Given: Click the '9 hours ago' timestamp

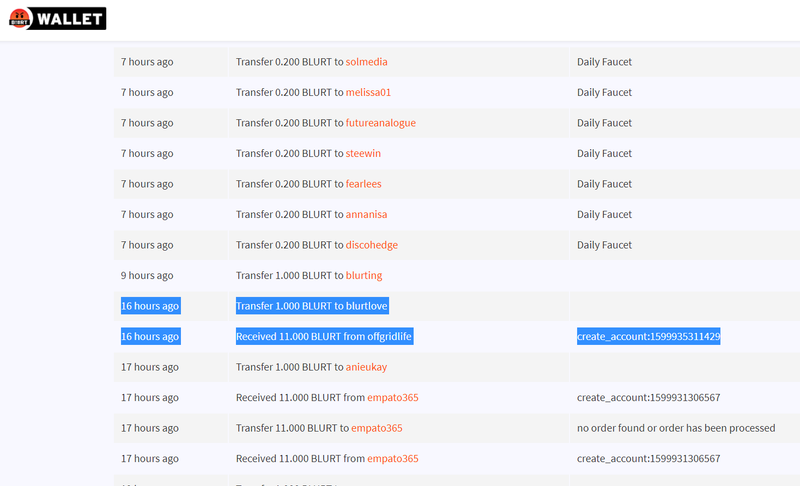Looking at the screenshot, I should coord(147,276).
